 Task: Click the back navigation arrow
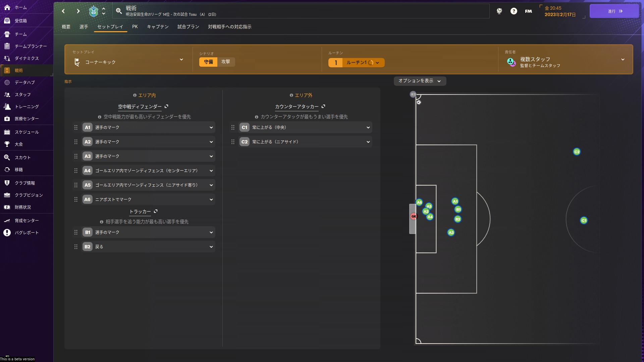pos(63,11)
